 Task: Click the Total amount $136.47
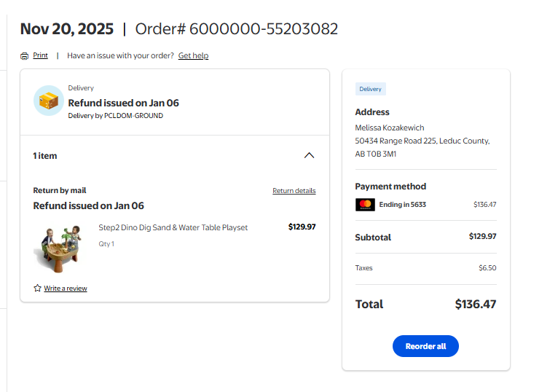point(475,304)
